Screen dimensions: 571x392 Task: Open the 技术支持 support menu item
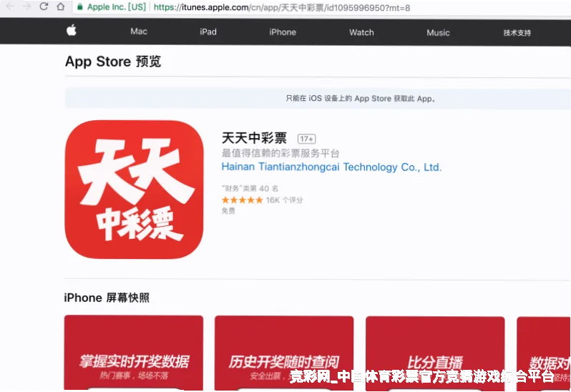pyautogui.click(x=517, y=33)
